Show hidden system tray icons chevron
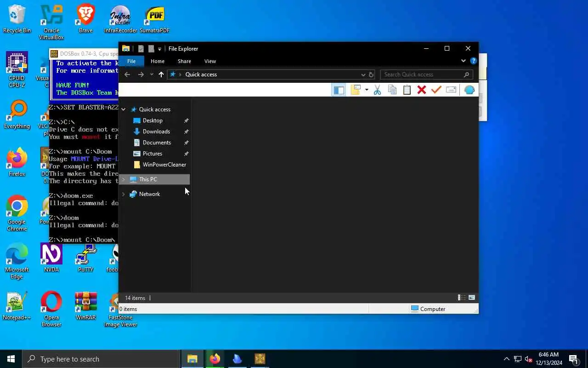The image size is (588, 368). pyautogui.click(x=506, y=359)
